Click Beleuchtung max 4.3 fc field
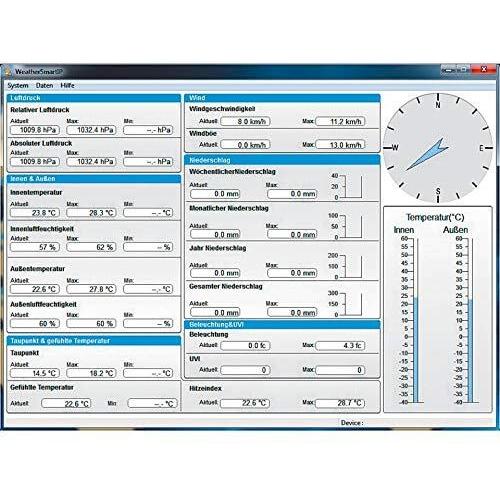This screenshot has height=500, width=500. [x=340, y=346]
